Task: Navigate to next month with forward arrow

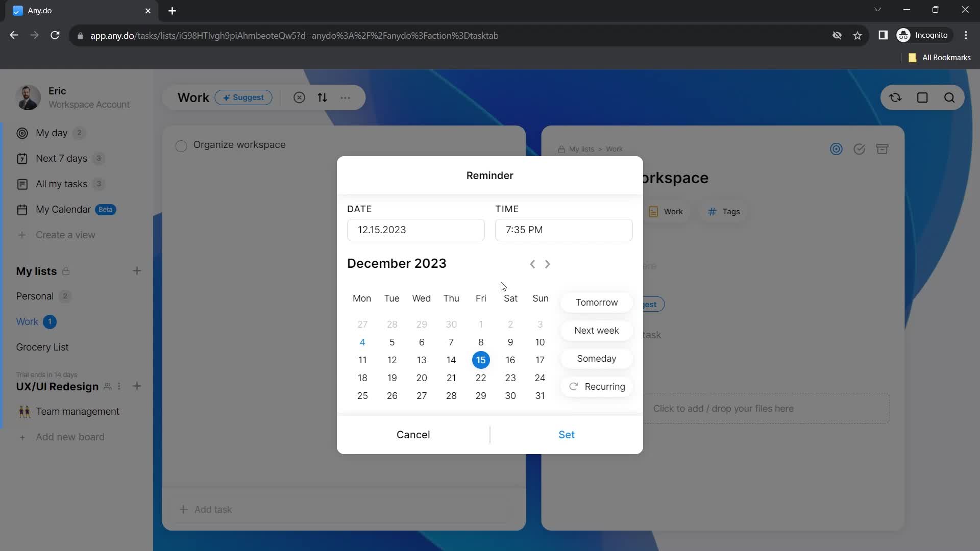Action: (x=548, y=264)
